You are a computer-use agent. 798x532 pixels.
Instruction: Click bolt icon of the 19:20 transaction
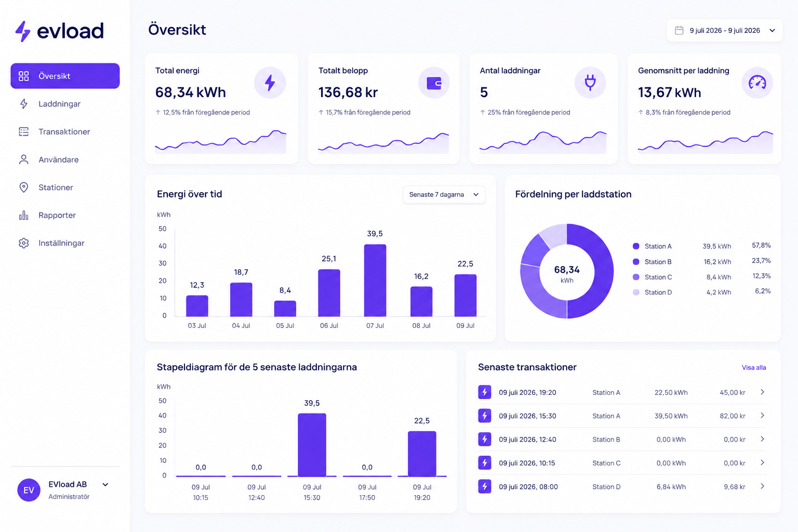tap(485, 392)
